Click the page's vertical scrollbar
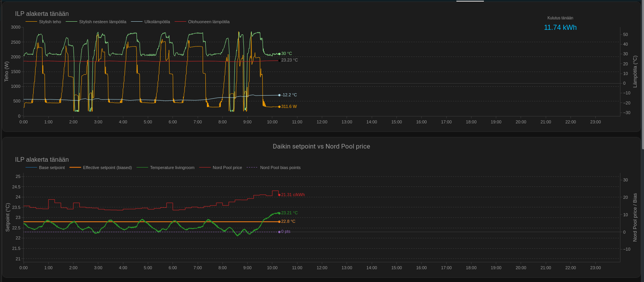The image size is (644, 282). point(642,77)
